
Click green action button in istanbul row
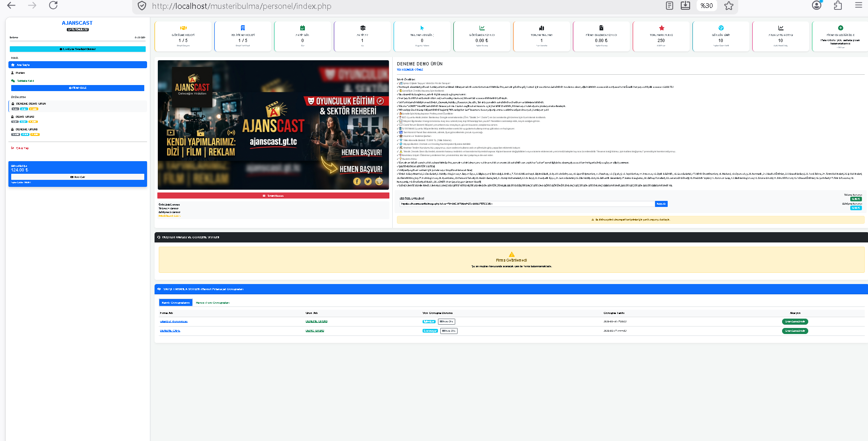(x=795, y=321)
